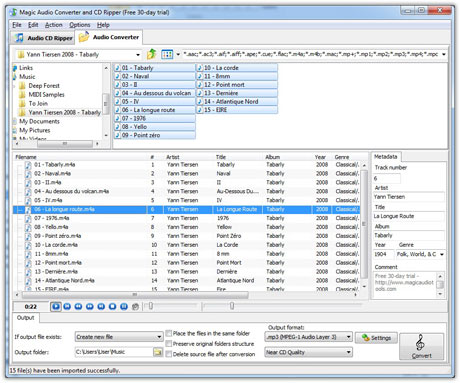Select file 12 - Point mort in the browser
The width and height of the screenshot is (460, 383).
click(x=237, y=85)
